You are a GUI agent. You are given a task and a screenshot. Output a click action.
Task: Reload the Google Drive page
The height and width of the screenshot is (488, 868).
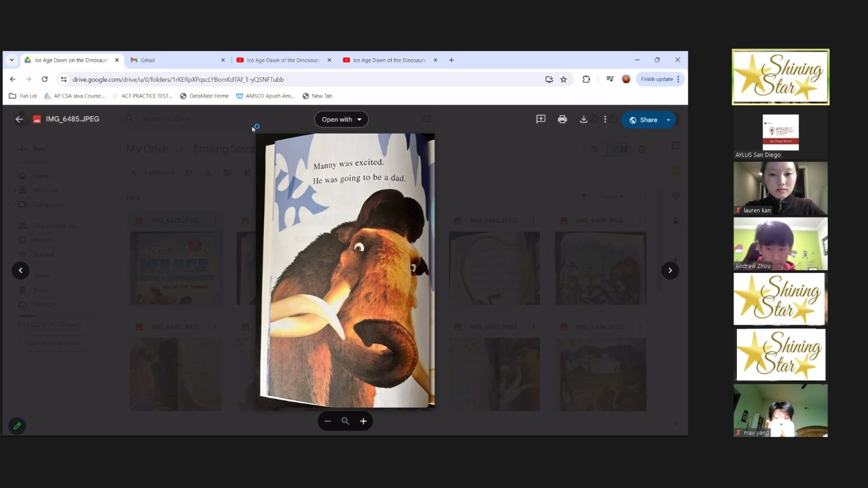click(45, 80)
